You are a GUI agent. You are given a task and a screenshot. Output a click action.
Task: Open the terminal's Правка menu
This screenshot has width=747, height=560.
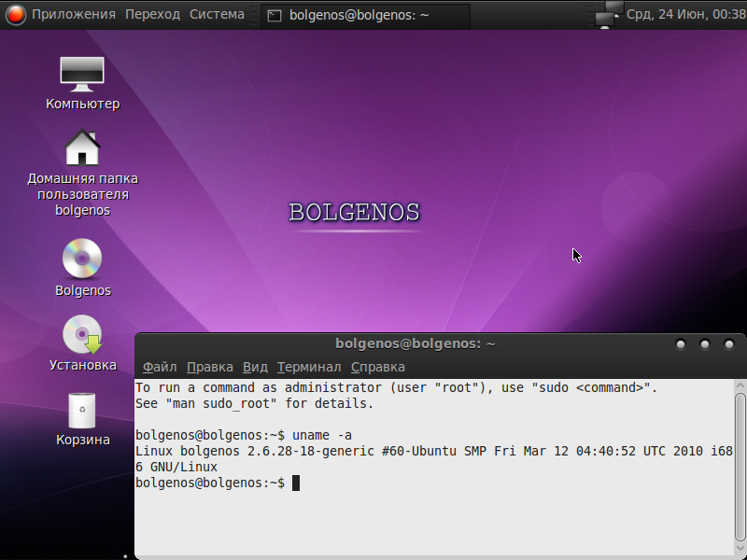[x=210, y=367]
